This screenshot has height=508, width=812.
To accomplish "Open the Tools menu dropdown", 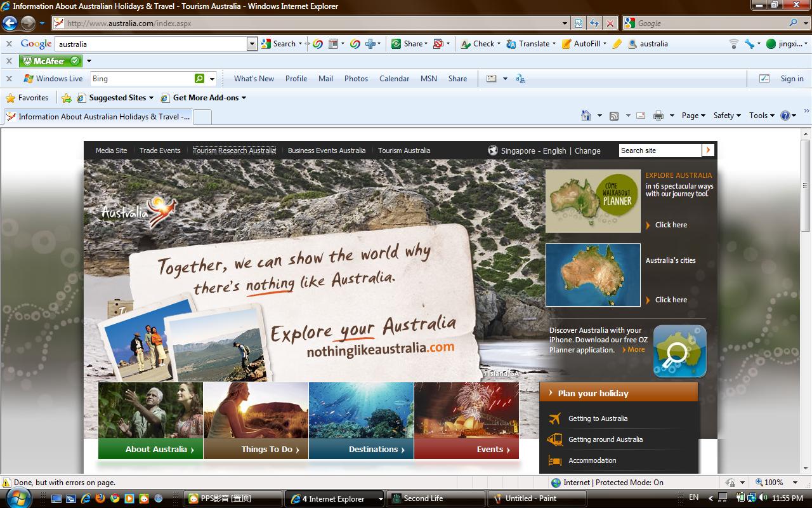I will click(762, 116).
